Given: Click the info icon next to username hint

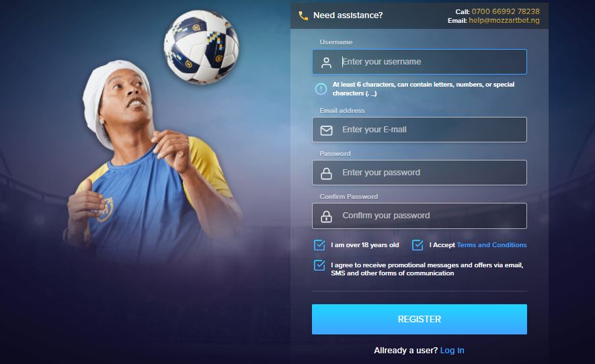Looking at the screenshot, I should click(x=321, y=89).
